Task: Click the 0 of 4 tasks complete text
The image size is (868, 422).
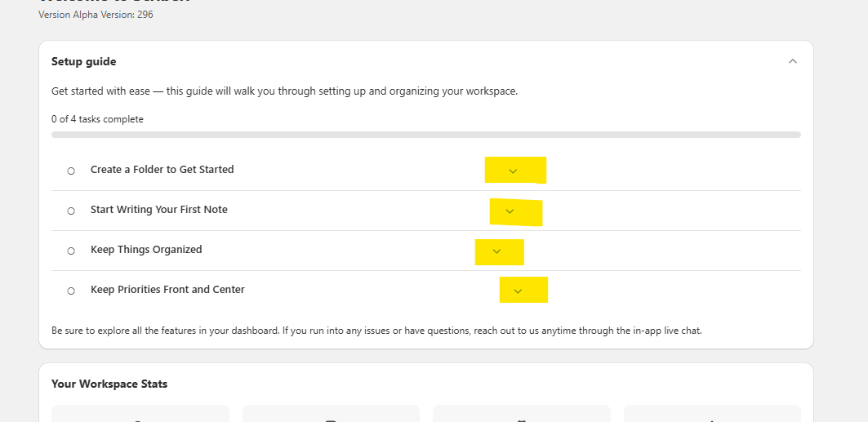Action: tap(97, 119)
